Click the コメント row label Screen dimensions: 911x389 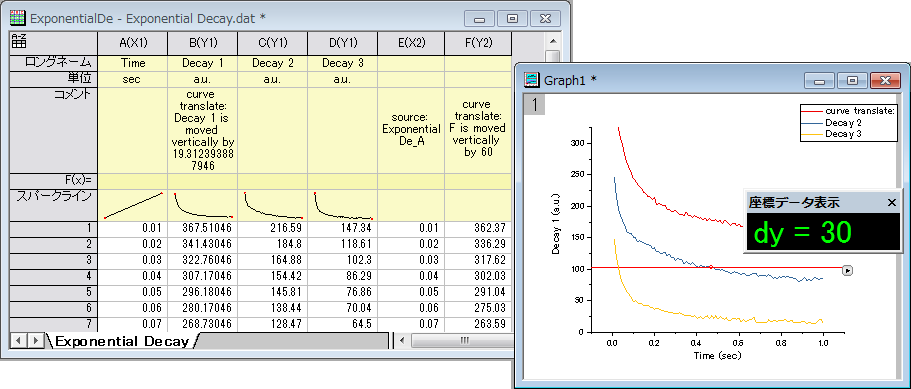54,130
